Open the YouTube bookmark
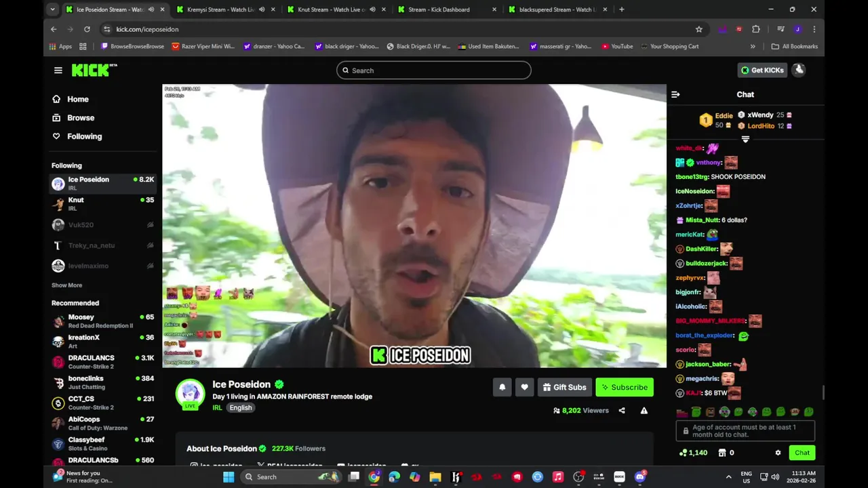 616,46
